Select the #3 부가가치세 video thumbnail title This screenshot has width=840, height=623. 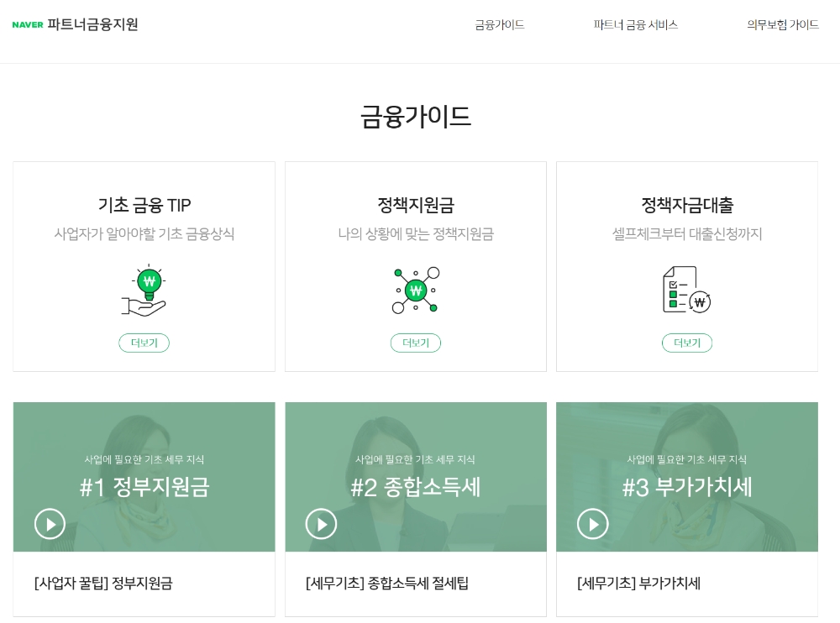click(687, 487)
